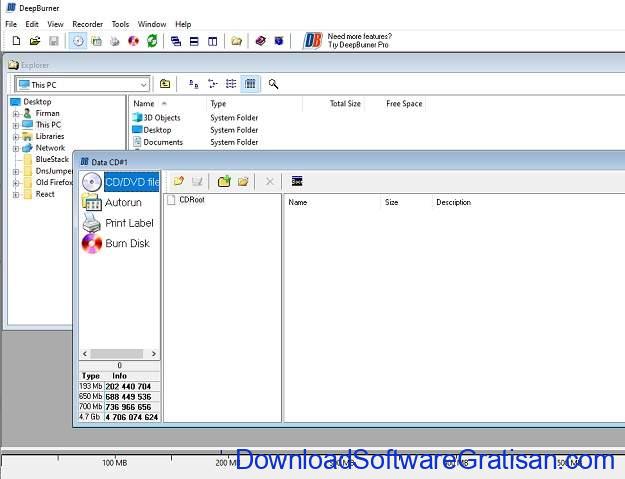Switch Explorer to small icons view
625x479 pixels.
tap(212, 84)
